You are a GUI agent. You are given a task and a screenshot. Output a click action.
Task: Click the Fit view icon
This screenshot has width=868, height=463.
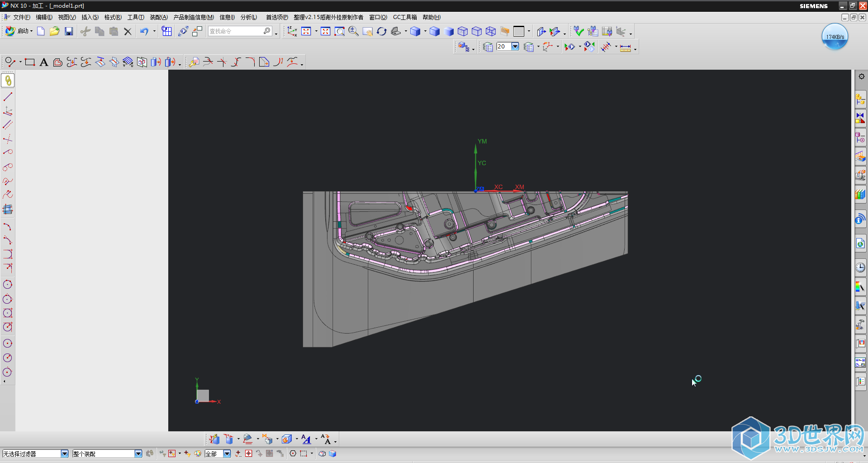click(x=306, y=31)
